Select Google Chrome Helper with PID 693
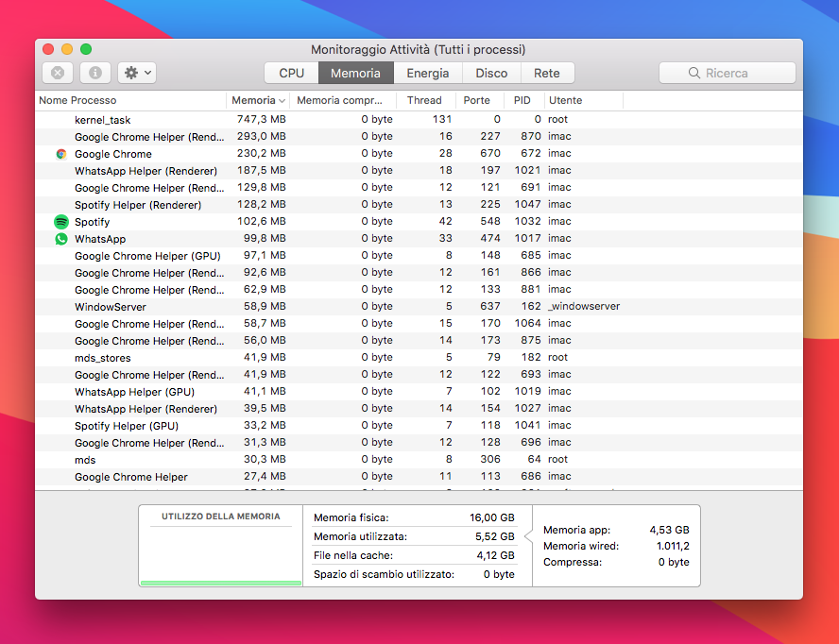The image size is (839, 644). click(419, 375)
